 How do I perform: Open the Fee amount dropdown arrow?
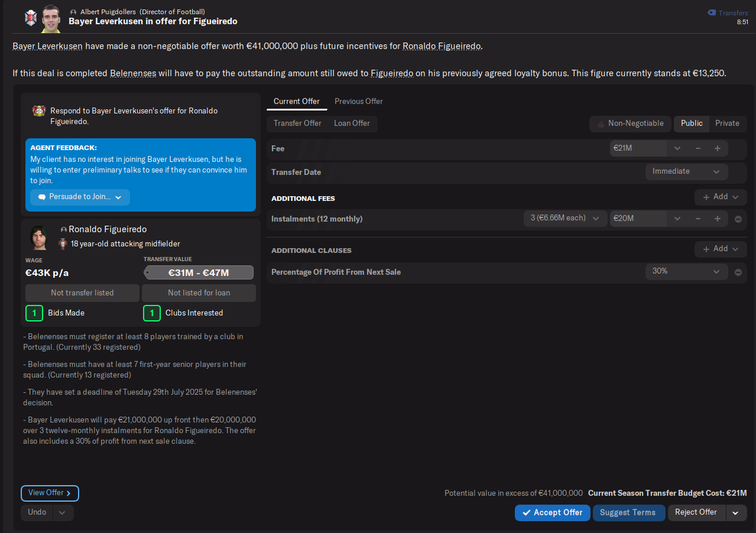coord(677,148)
